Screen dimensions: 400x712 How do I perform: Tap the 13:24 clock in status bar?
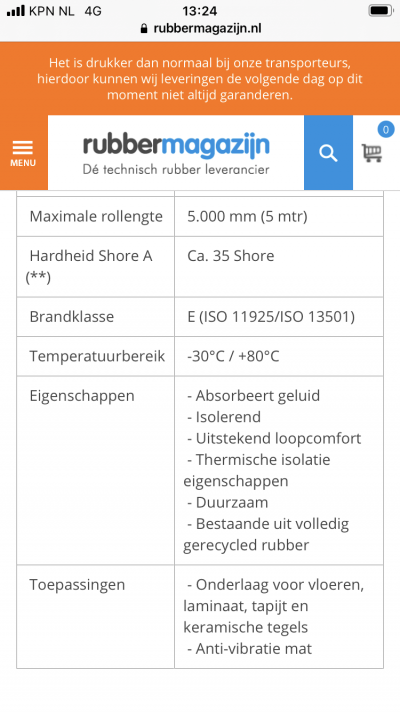click(199, 10)
